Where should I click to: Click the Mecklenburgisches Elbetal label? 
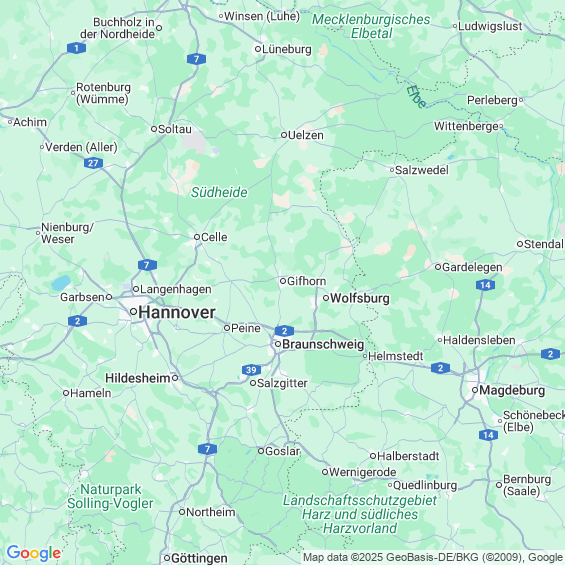(371, 26)
